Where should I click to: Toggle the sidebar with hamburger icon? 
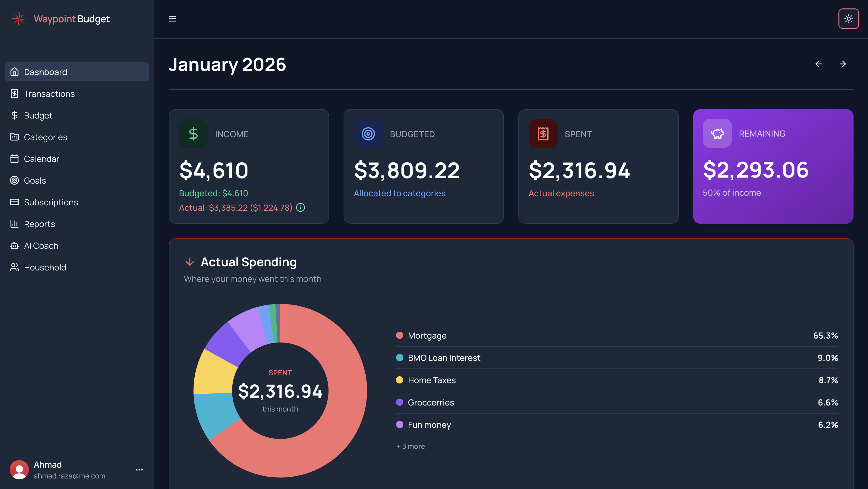(172, 18)
